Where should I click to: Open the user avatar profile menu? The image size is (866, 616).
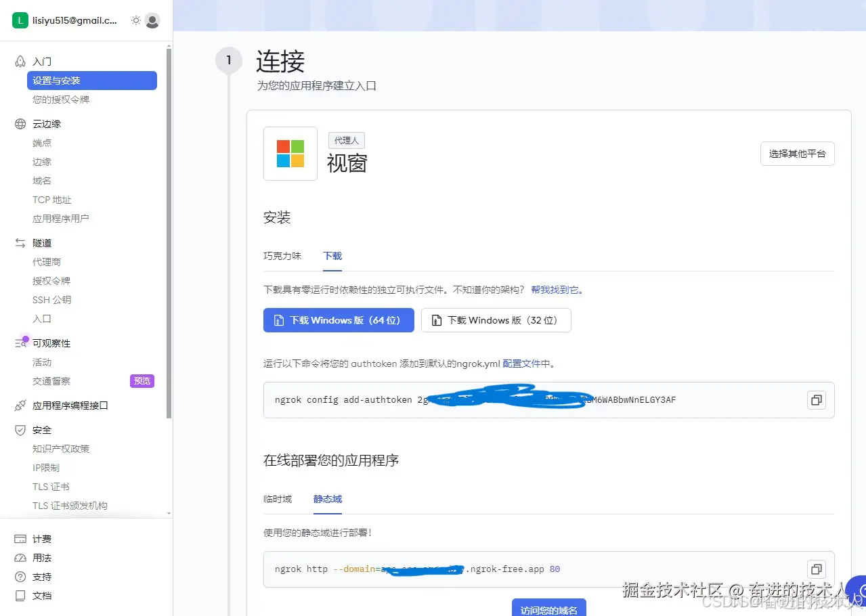click(152, 20)
